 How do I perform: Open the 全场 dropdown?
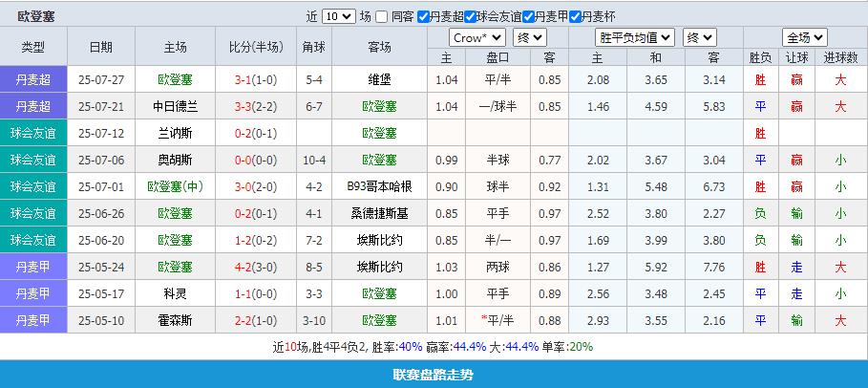pyautogui.click(x=804, y=37)
